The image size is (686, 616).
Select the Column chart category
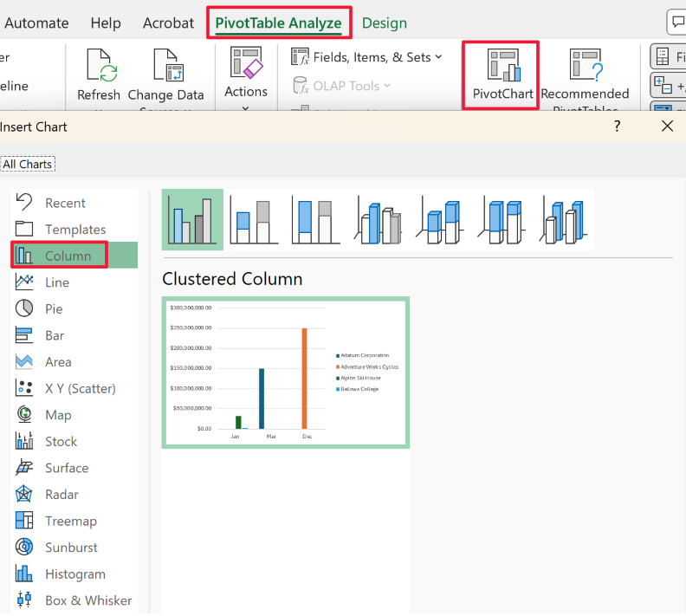[x=74, y=256]
